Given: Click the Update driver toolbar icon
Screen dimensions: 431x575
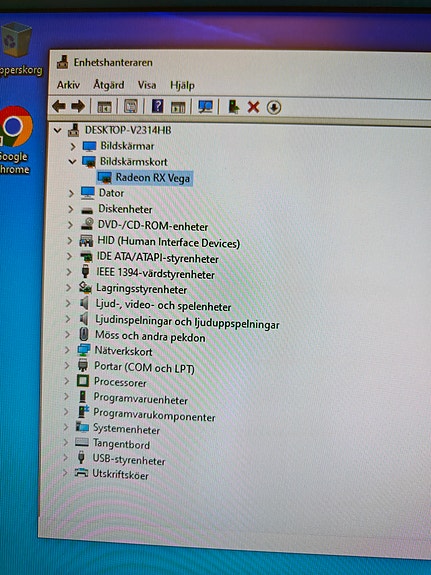Looking at the screenshot, I should [x=233, y=107].
